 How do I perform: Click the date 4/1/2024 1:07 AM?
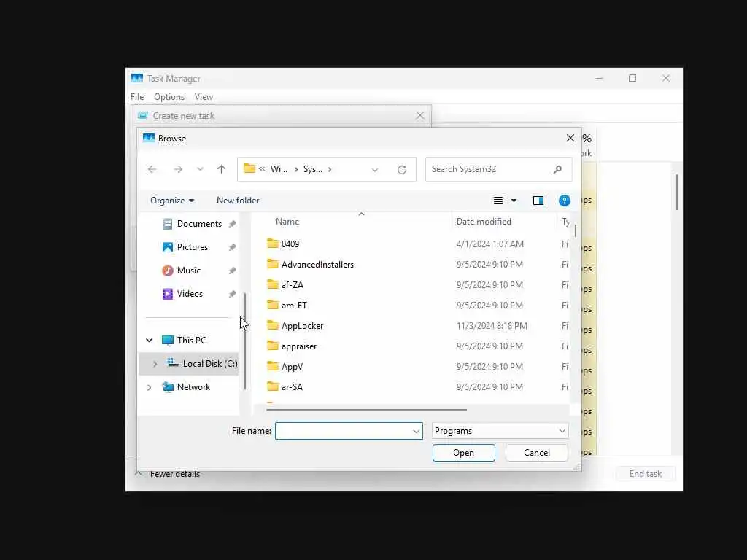click(489, 244)
